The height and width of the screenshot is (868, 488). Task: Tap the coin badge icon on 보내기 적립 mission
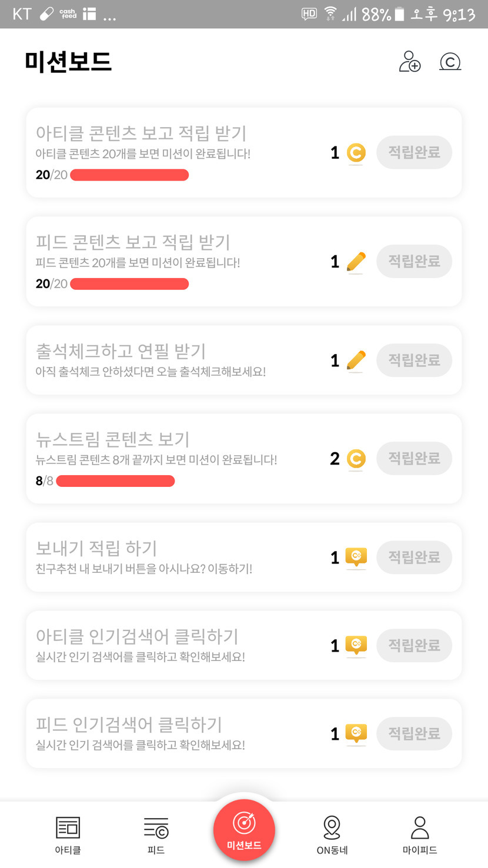point(356,557)
